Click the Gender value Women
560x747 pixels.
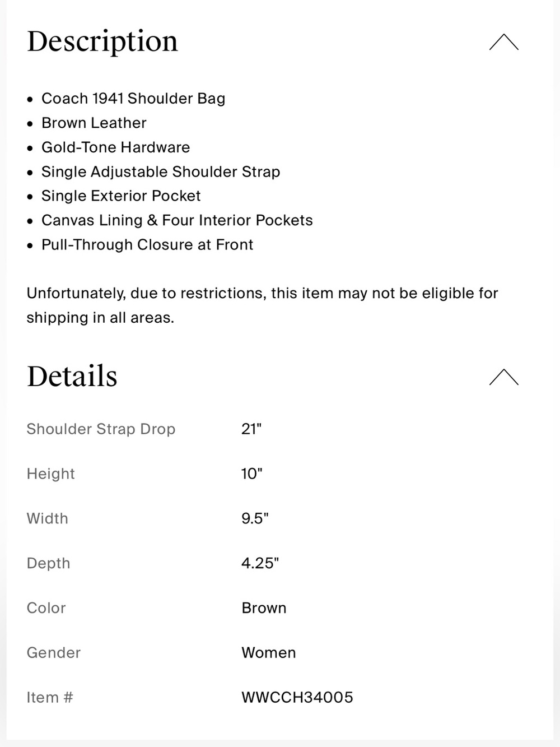pos(269,653)
